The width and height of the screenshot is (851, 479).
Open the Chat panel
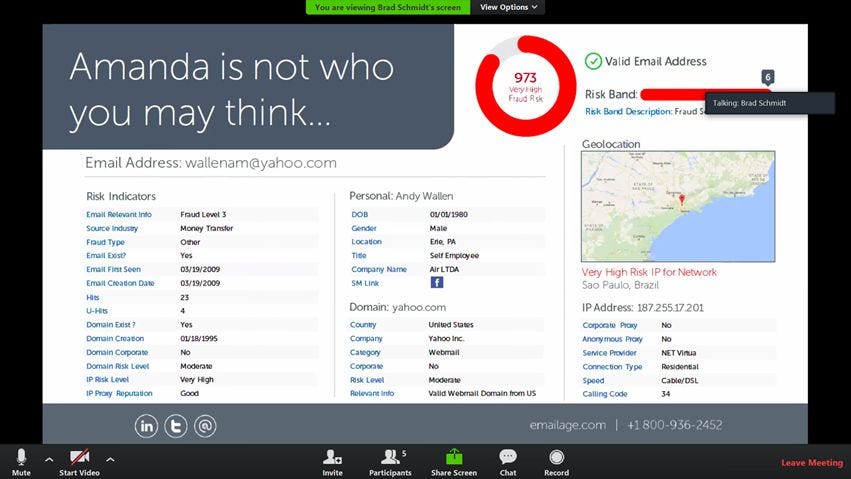(508, 462)
